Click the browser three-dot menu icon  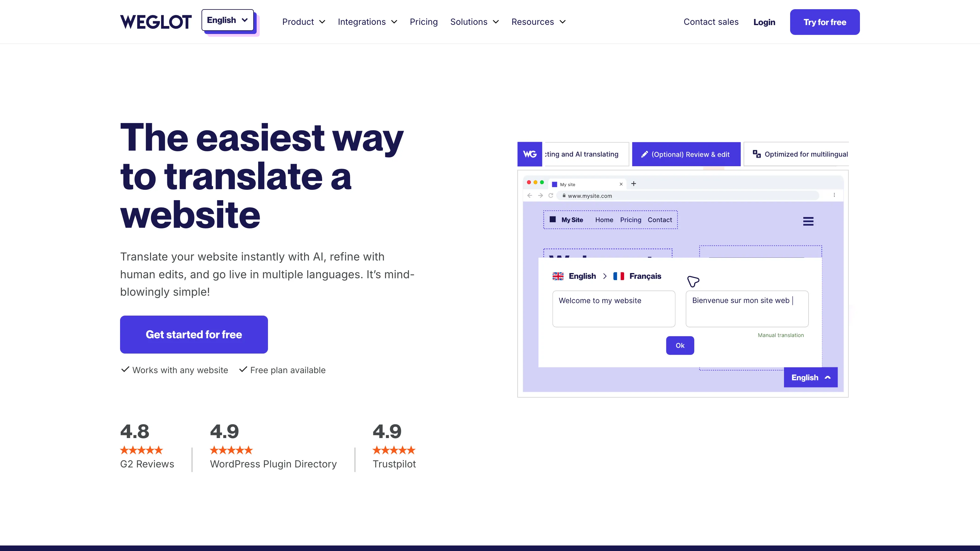pyautogui.click(x=834, y=195)
